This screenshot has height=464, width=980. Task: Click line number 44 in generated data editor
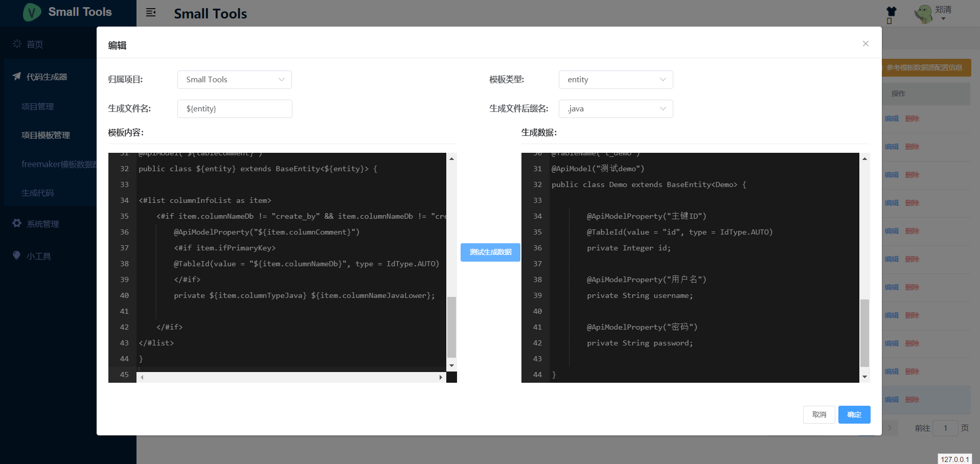coord(537,375)
